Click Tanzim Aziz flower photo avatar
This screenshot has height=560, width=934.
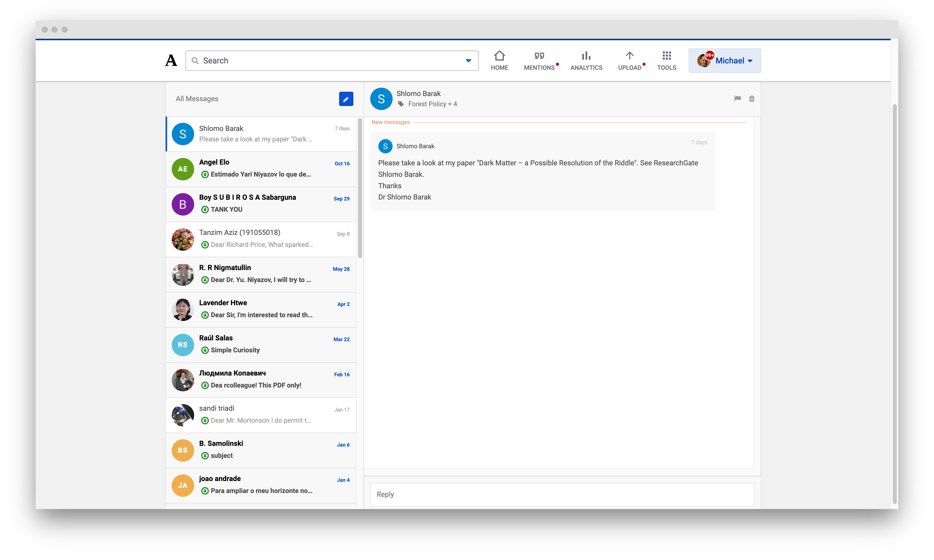pos(183,239)
